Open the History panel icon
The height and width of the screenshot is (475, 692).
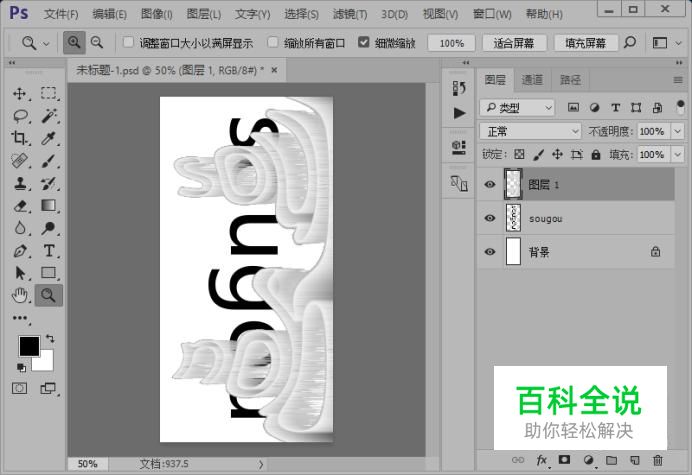(x=459, y=88)
